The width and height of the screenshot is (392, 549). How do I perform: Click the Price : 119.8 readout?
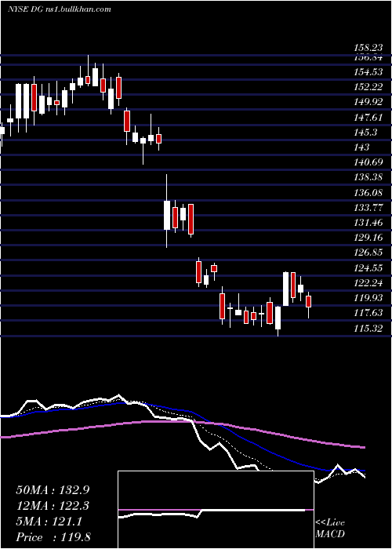click(53, 537)
